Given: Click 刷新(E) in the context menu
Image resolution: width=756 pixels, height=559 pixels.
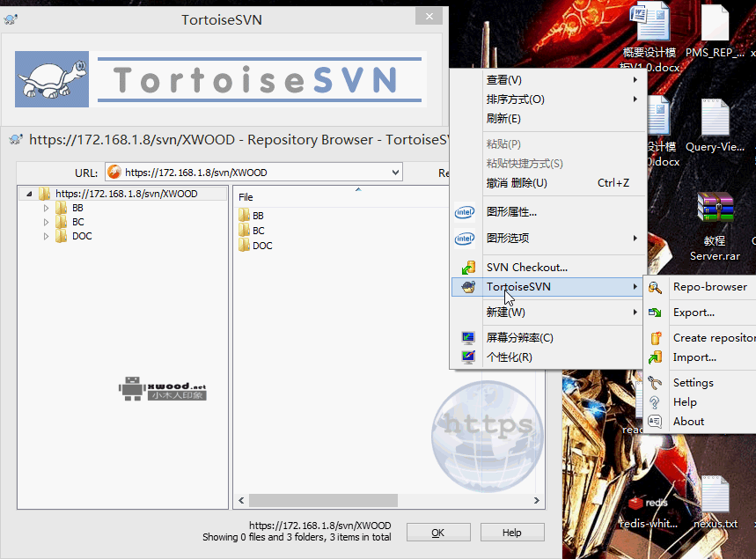Looking at the screenshot, I should (548, 119).
